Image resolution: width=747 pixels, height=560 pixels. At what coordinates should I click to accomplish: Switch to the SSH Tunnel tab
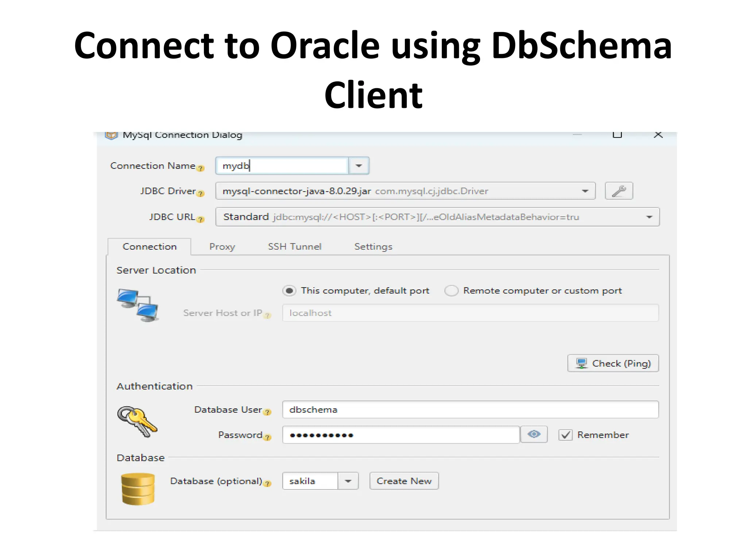coord(294,246)
